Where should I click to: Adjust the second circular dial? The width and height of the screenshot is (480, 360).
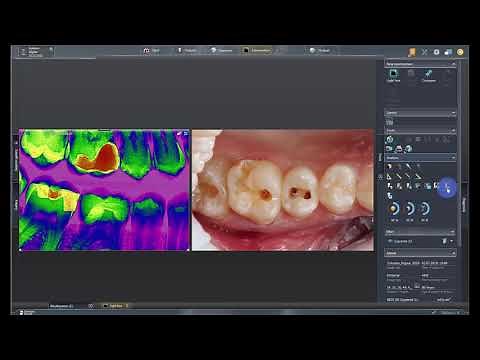[x=409, y=209]
